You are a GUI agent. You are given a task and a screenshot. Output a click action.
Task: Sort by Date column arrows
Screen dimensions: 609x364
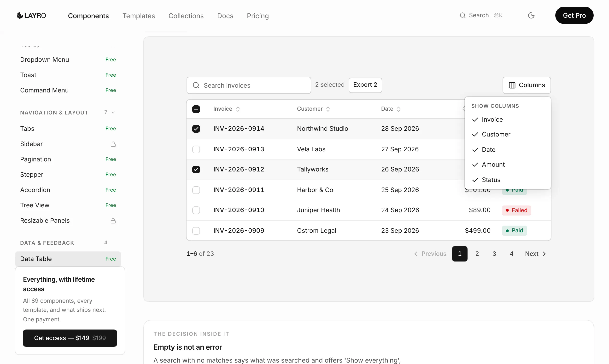[398, 109]
